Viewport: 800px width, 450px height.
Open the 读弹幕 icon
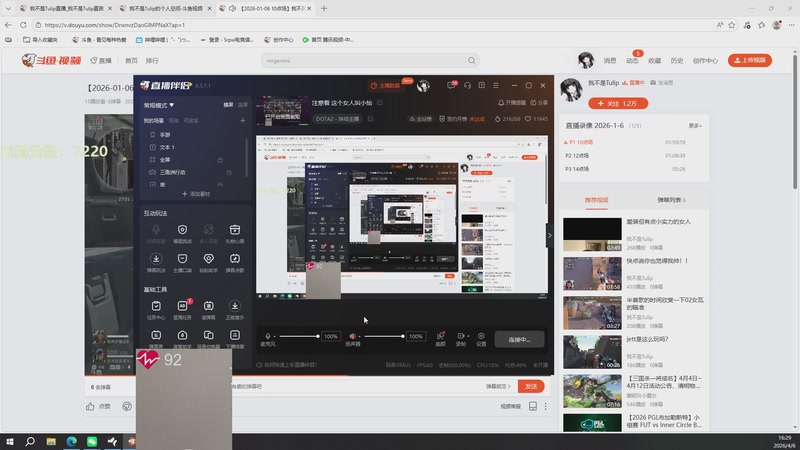coord(208,306)
